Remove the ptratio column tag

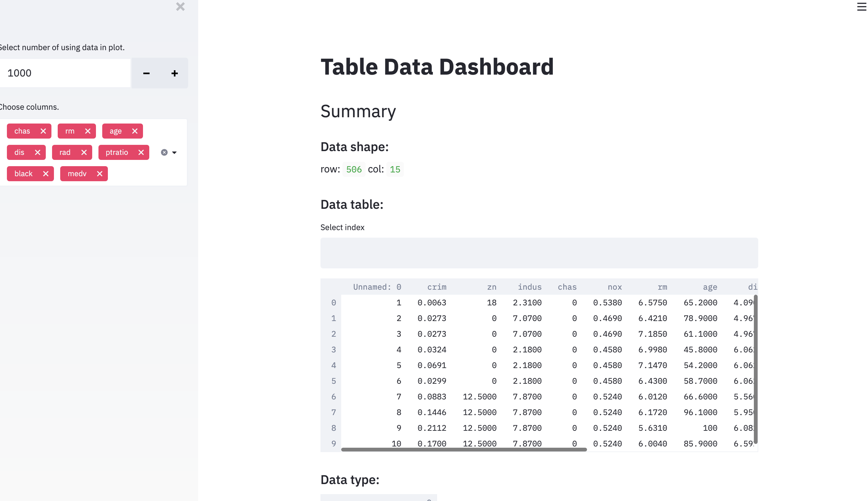(x=141, y=152)
